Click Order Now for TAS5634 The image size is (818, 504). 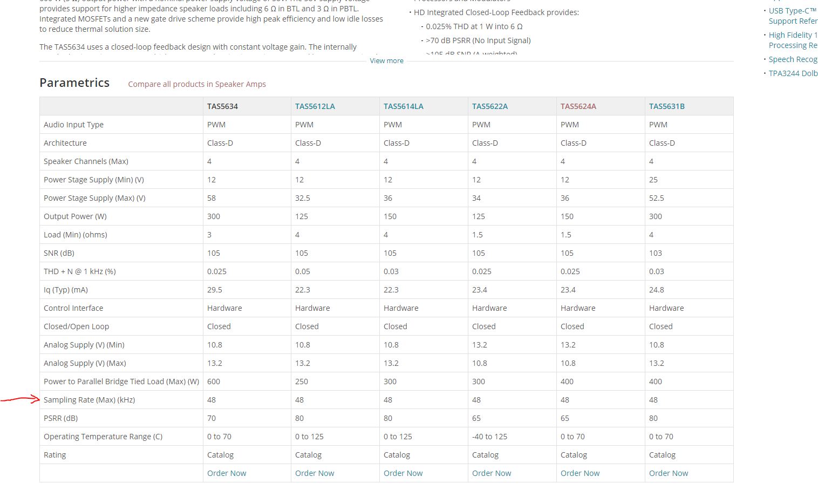pyautogui.click(x=227, y=473)
